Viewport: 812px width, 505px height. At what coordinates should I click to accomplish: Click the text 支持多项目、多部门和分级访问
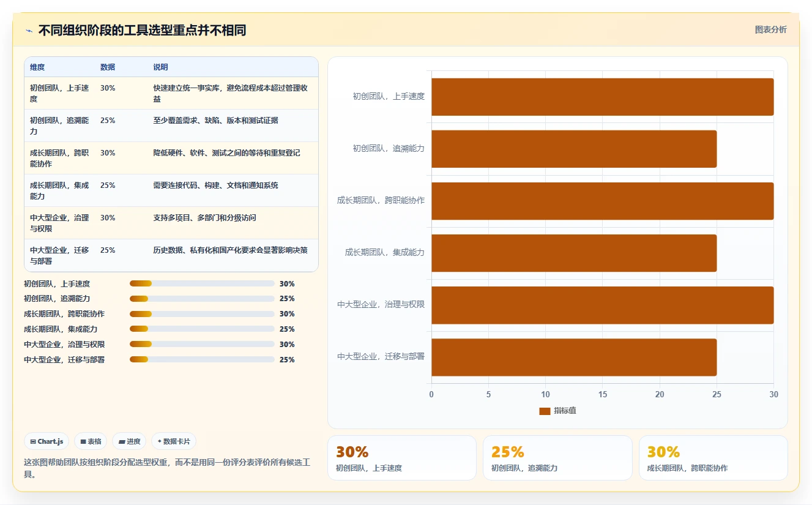coord(204,218)
